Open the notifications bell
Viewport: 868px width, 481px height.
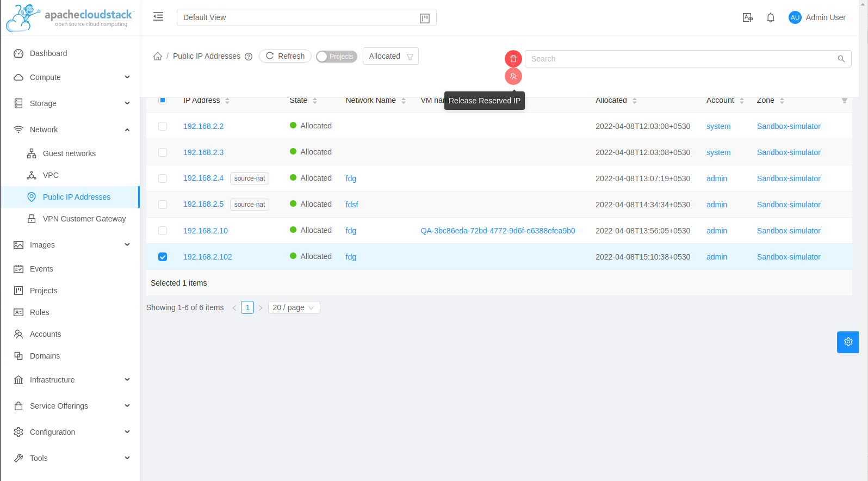point(771,17)
